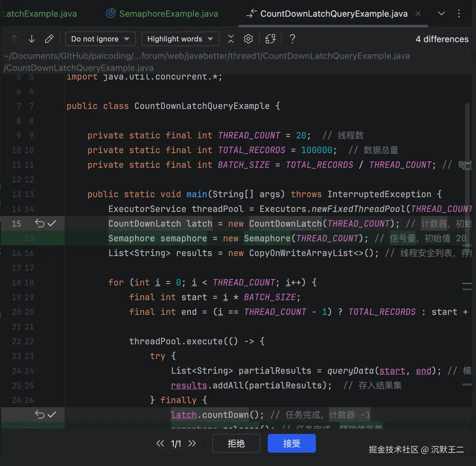Open the help question mark icon

(x=292, y=39)
